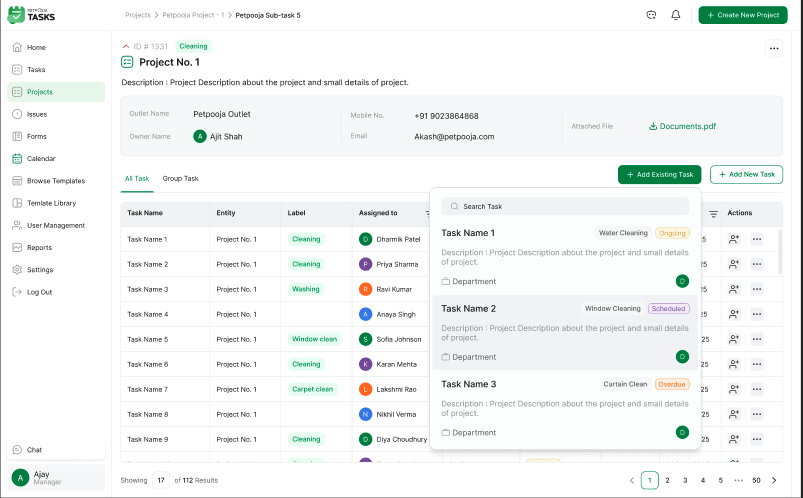
Task: Go to next page using right arrow
Action: point(774,480)
